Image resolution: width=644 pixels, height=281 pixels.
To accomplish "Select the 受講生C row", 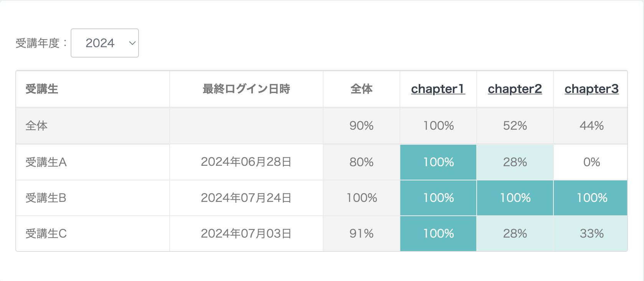I will [x=92, y=233].
